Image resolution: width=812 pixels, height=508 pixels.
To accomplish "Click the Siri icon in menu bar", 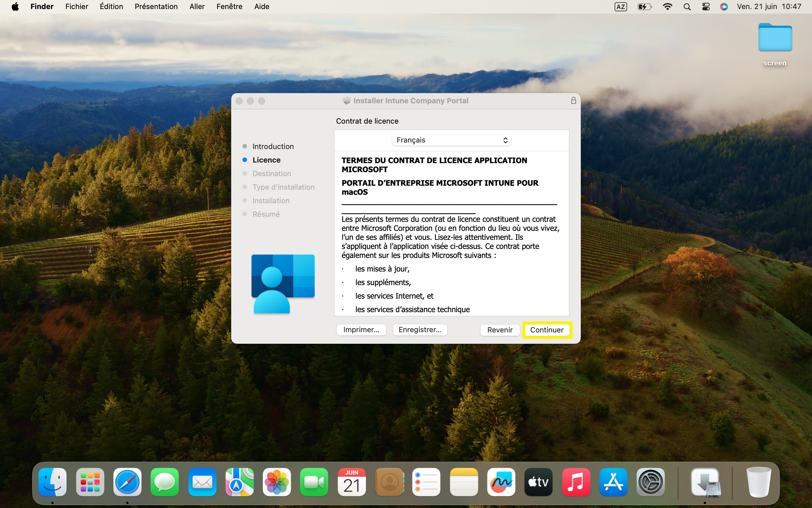I will click(x=724, y=7).
